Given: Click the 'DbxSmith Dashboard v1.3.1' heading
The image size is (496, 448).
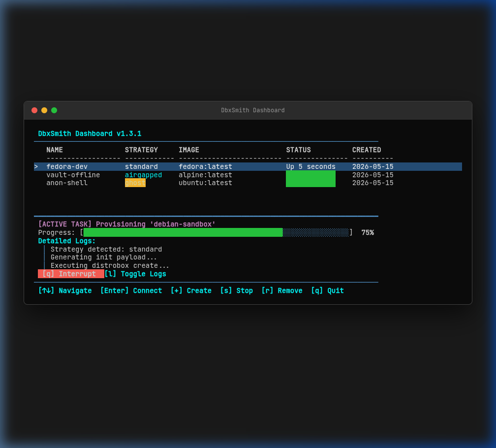Looking at the screenshot, I should [x=90, y=133].
